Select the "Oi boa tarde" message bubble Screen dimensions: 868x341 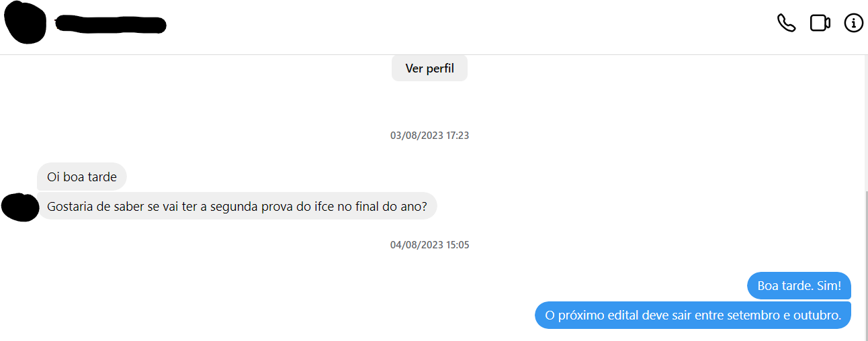tap(81, 177)
